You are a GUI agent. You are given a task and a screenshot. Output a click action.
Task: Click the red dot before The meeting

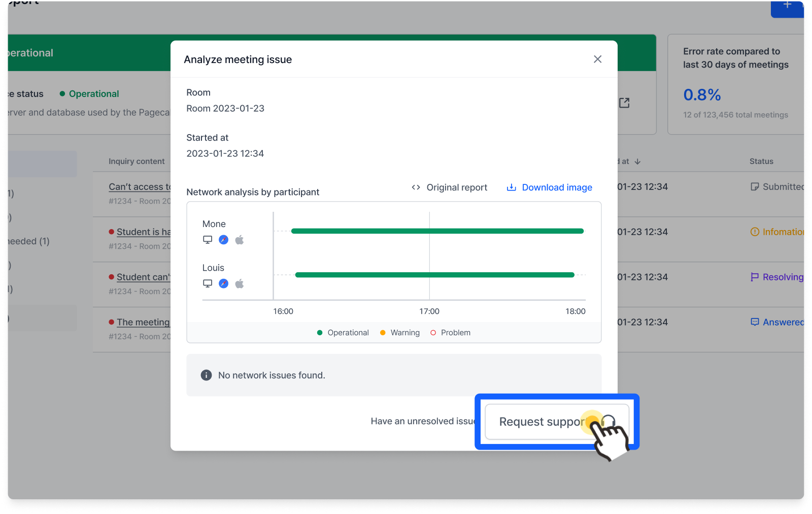click(x=111, y=323)
